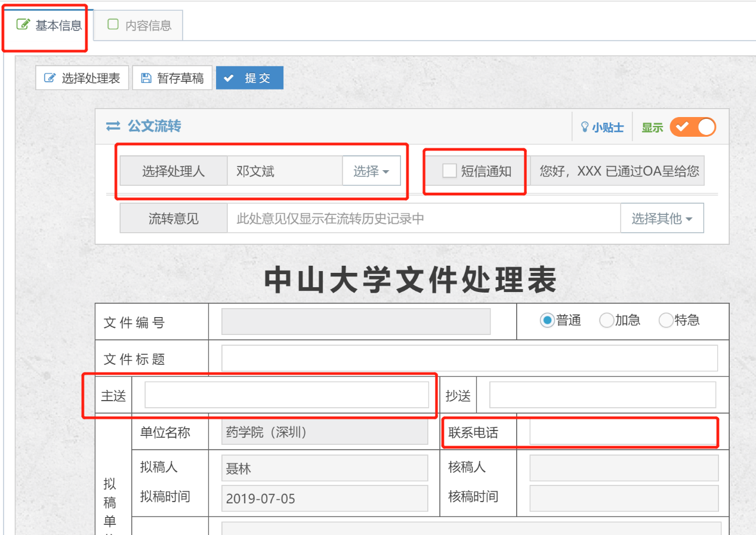Click the 公文流转 transfer arrows icon

[113, 127]
